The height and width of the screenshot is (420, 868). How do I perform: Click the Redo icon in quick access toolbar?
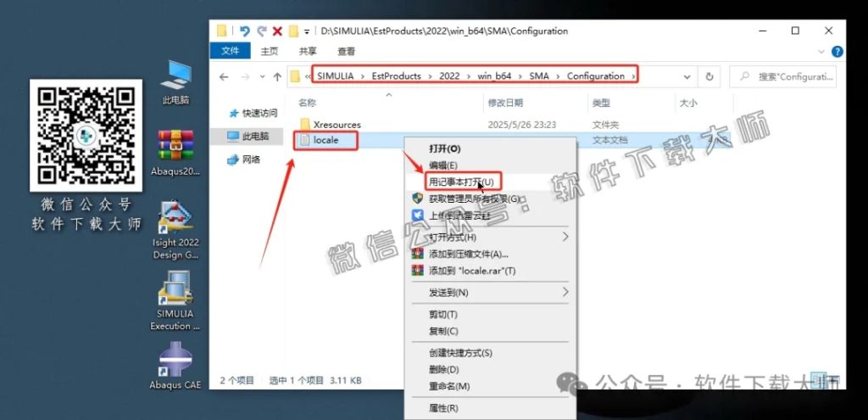[x=261, y=31]
